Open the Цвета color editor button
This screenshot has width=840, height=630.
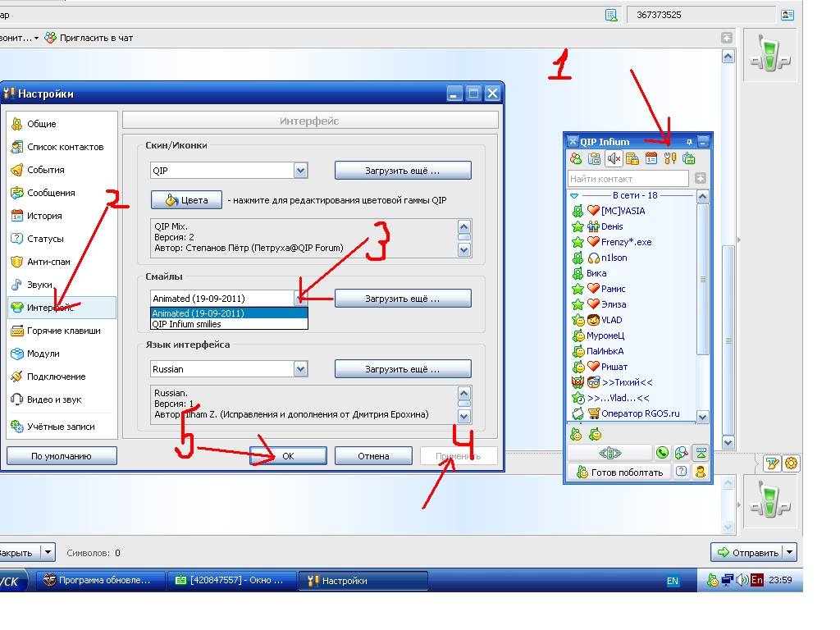click(186, 200)
